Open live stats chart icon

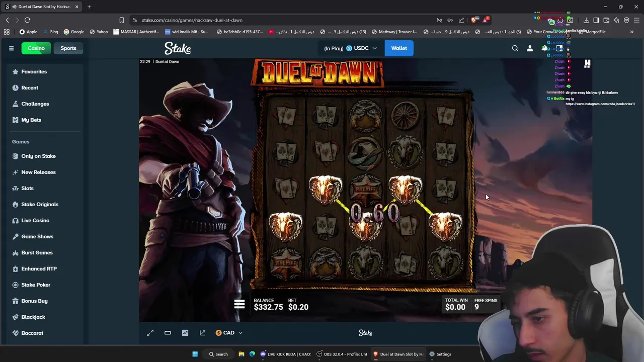point(185,333)
